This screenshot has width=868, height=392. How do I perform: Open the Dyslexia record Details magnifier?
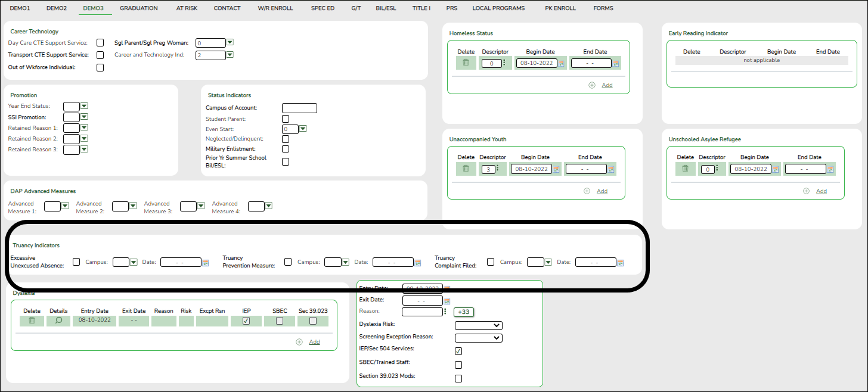pyautogui.click(x=58, y=321)
